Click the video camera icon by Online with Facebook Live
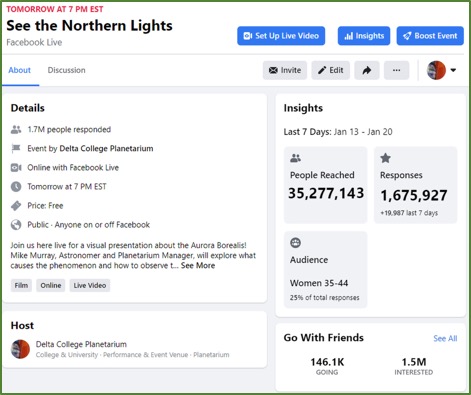Viewport: 471px width, 395px height. coord(16,167)
